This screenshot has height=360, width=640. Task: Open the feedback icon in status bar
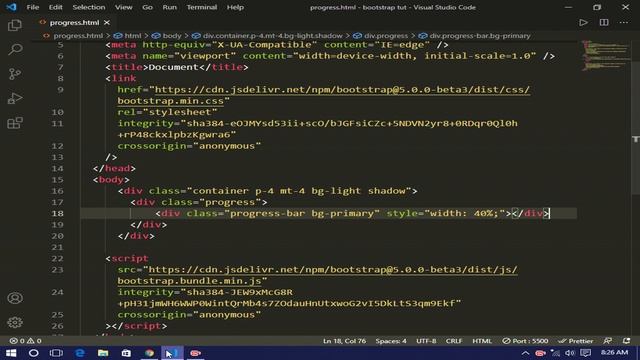pos(608,341)
